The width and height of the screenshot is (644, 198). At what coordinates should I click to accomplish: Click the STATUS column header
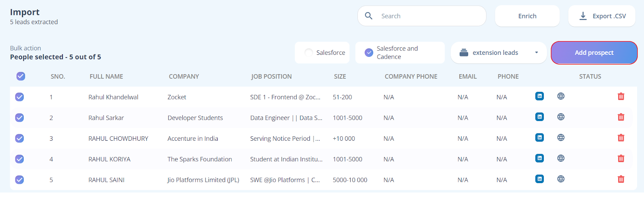(x=590, y=76)
